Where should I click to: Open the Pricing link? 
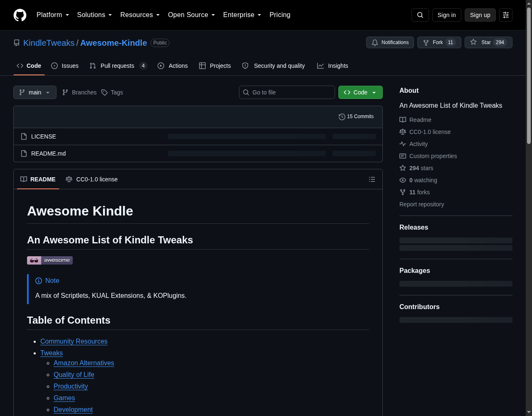click(x=280, y=15)
